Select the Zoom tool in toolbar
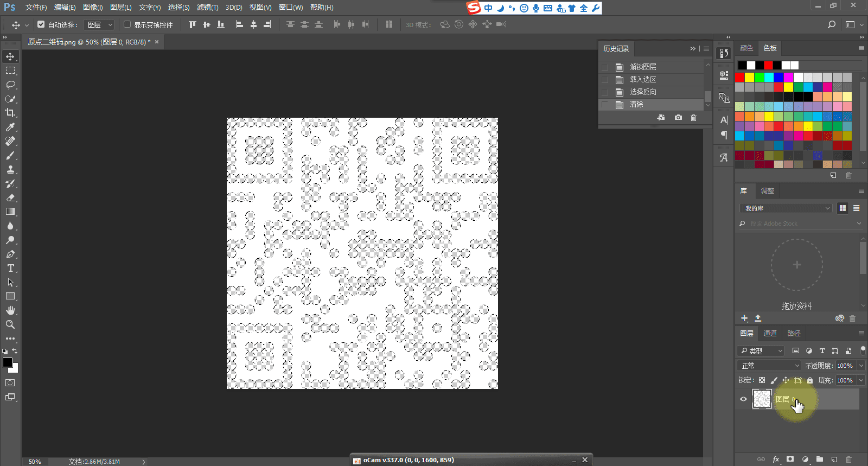 pos(10,324)
